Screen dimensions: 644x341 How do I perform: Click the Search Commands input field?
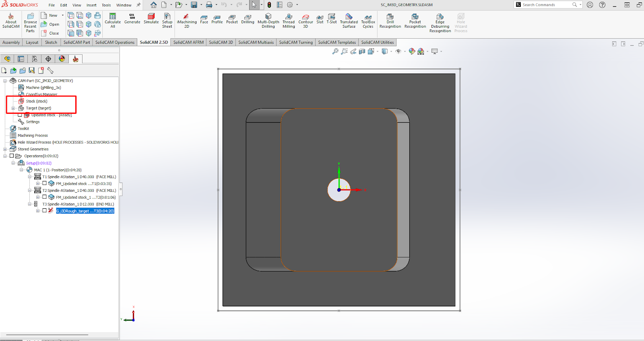pos(545,5)
